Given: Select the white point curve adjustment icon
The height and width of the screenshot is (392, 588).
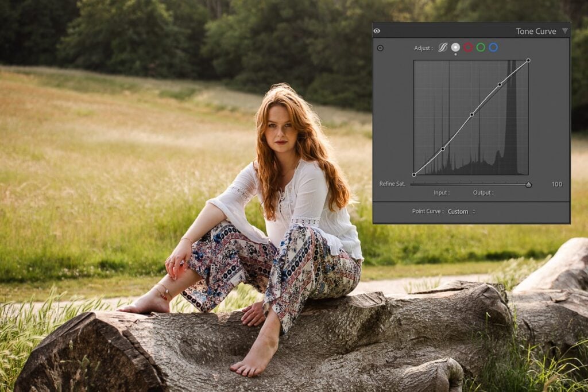Looking at the screenshot, I should pyautogui.click(x=455, y=48).
